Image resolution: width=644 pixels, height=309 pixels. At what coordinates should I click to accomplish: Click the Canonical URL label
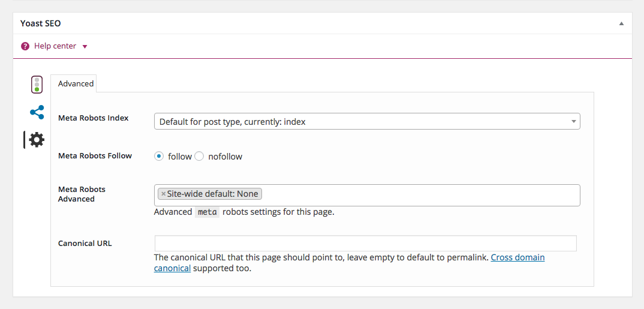[85, 243]
